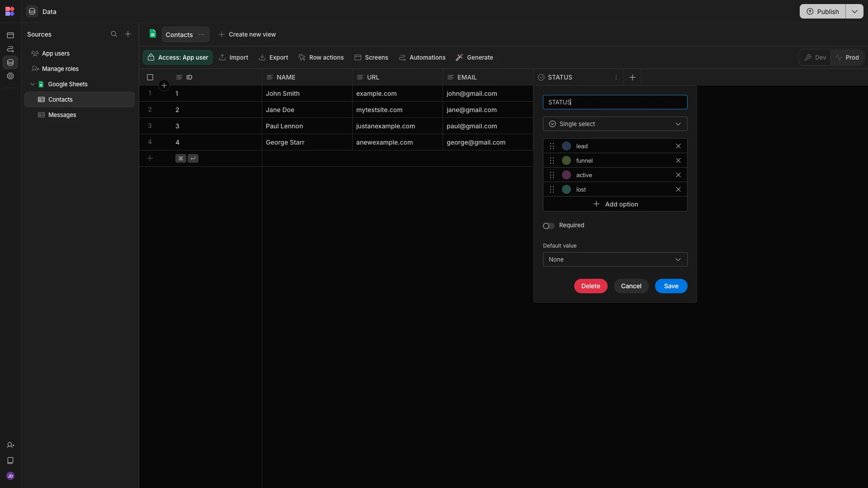Click the Import toolbar item
The width and height of the screenshot is (868, 488).
coord(234,57)
